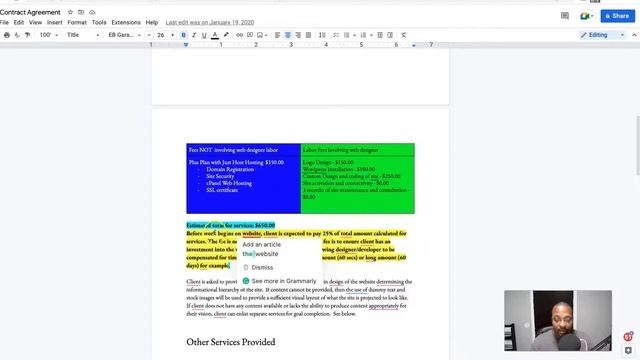
Task: Click the blue Share button
Action: point(618,16)
